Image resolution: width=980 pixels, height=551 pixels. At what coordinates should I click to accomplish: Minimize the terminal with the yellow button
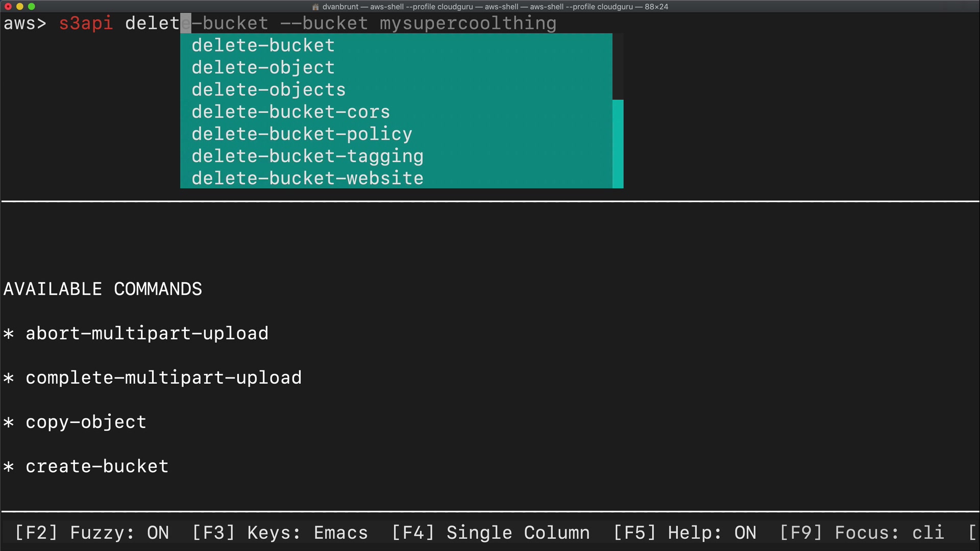(20, 7)
